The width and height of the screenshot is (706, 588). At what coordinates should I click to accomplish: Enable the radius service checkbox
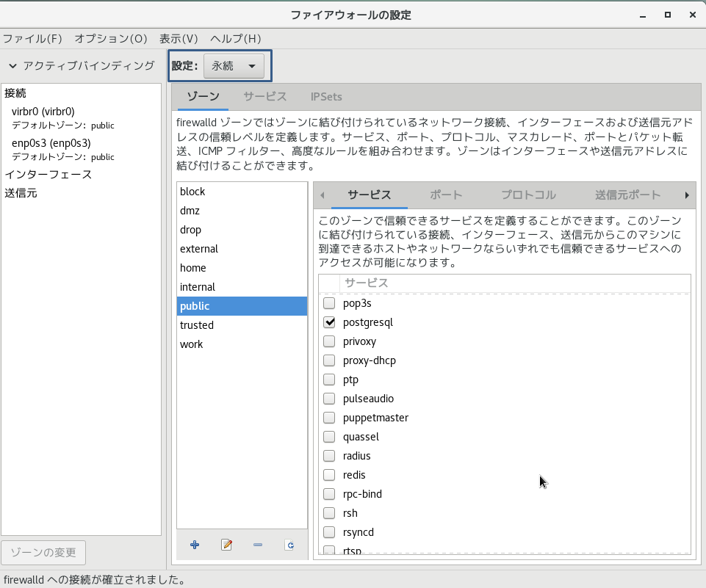pos(329,456)
